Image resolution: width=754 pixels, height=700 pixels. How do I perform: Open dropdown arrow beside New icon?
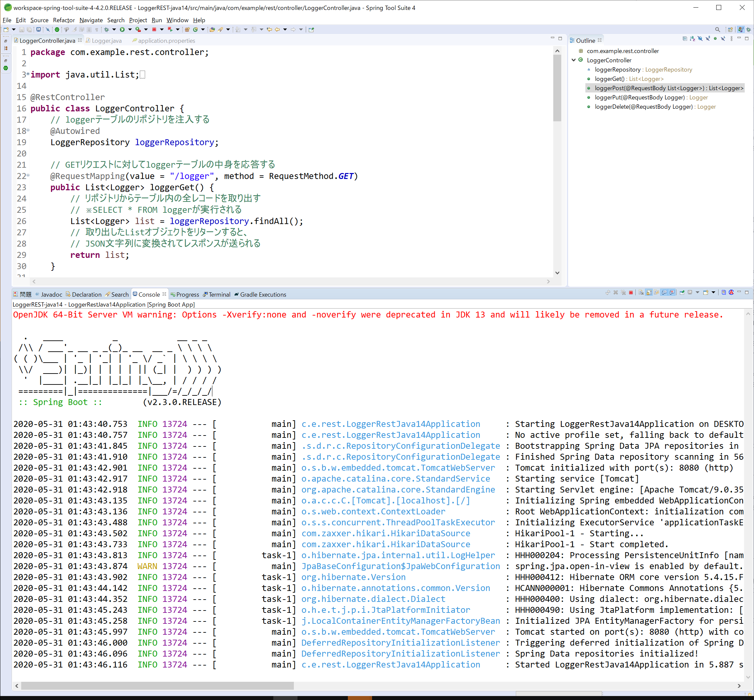pos(14,29)
